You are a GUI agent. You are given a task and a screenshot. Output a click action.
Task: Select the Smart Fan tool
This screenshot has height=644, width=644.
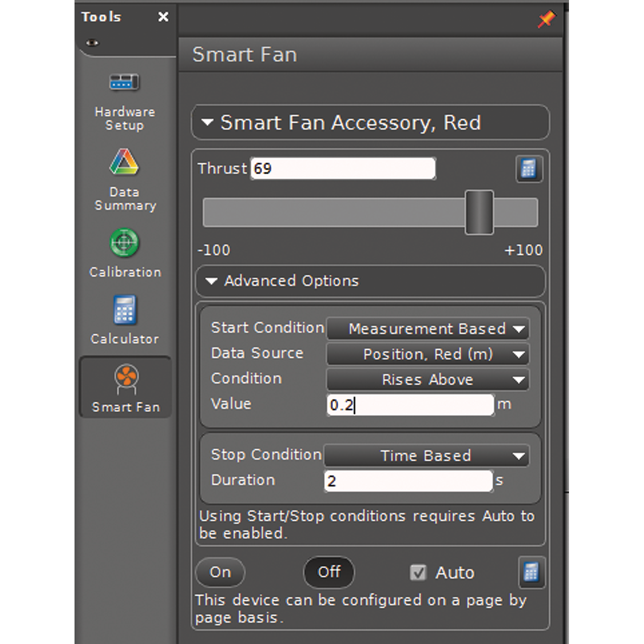(x=126, y=387)
